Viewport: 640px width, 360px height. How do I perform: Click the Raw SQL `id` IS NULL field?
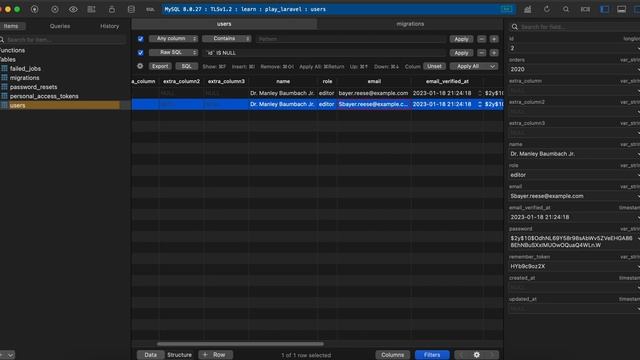click(325, 53)
